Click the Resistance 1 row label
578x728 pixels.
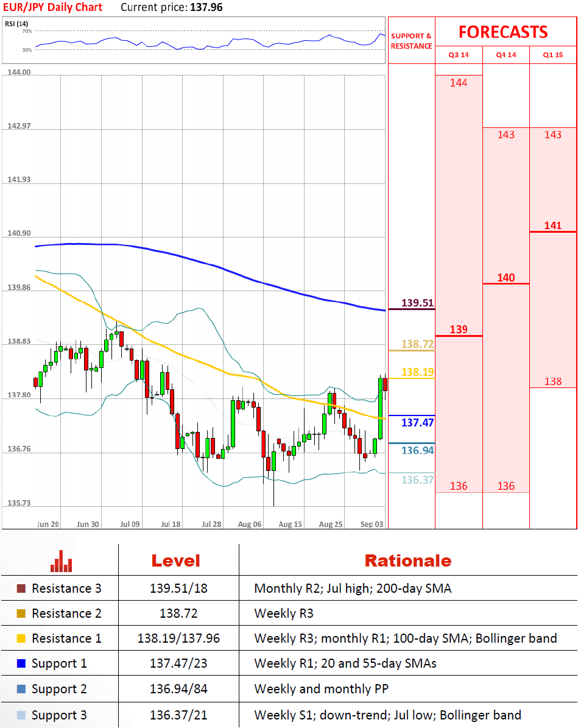click(66, 638)
